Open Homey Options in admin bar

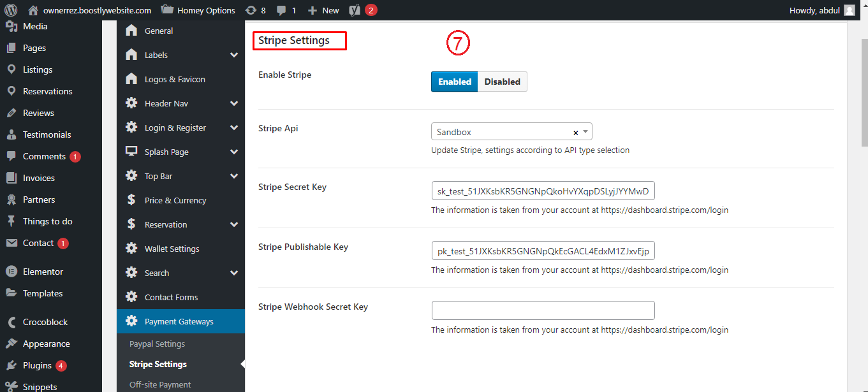click(x=198, y=10)
